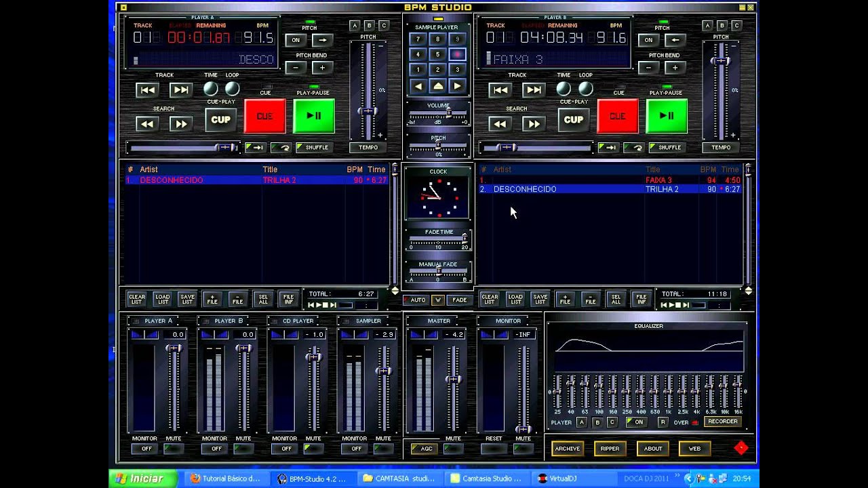Viewport: 868px width, 488px height.
Task: Click the pitch arrow button on Player A
Action: 322,40
